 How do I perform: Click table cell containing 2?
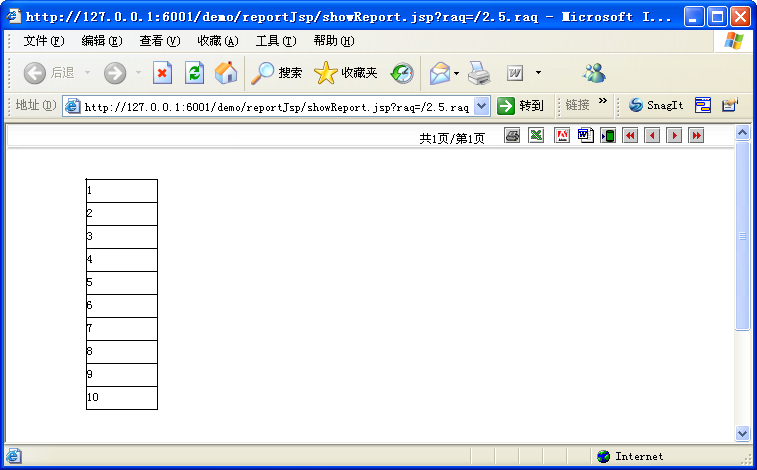pyautogui.click(x=122, y=214)
